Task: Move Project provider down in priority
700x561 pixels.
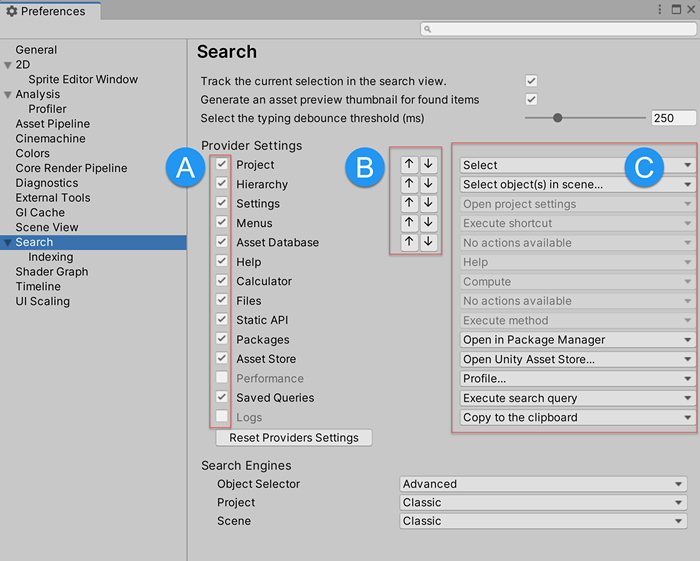Action: pos(429,164)
